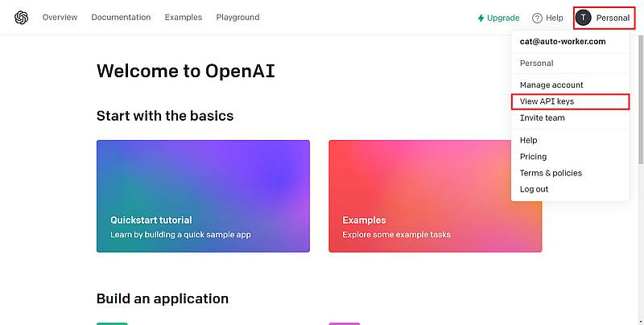The image size is (644, 325).
Task: Click the OpenAI logo icon
Action: (x=22, y=18)
